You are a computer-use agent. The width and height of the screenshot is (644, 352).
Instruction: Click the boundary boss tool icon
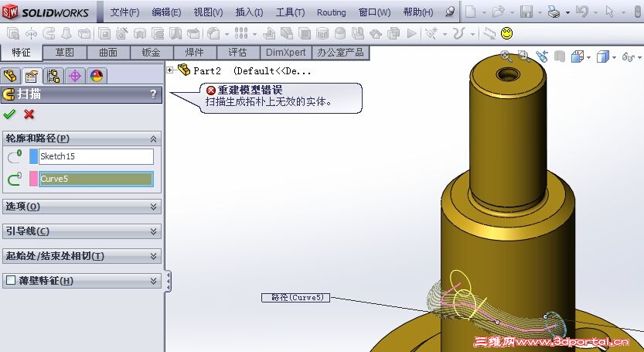tap(84, 33)
